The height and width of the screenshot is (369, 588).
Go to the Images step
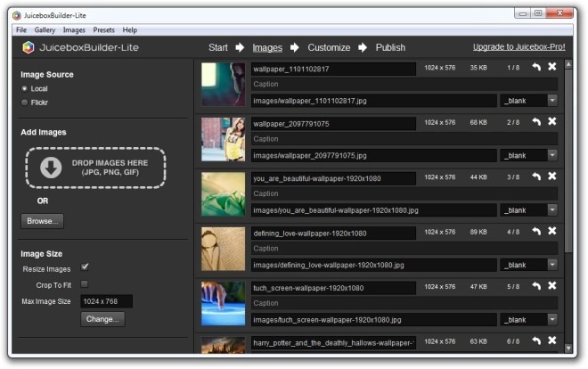(x=267, y=47)
